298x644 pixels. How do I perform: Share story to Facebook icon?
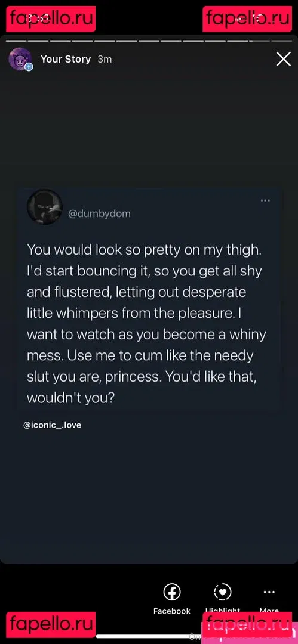[172, 592]
